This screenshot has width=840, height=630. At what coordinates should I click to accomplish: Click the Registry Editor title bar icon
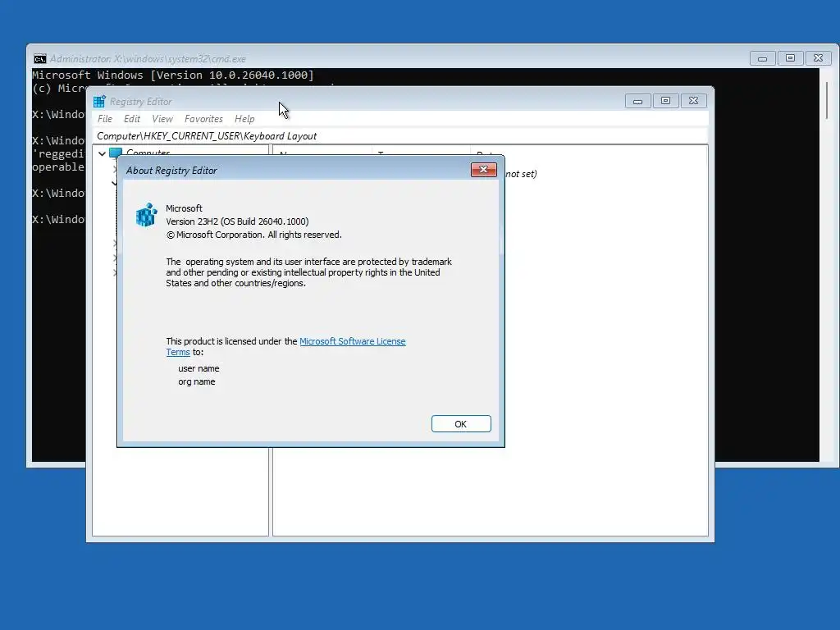tap(99, 101)
